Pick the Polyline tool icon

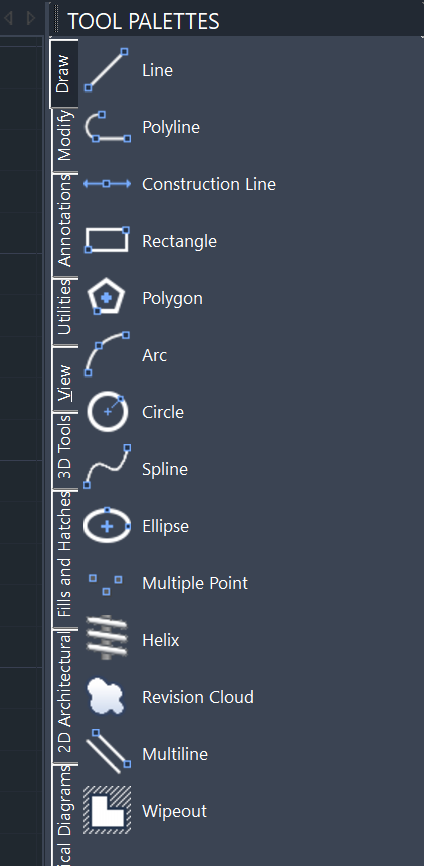point(107,127)
